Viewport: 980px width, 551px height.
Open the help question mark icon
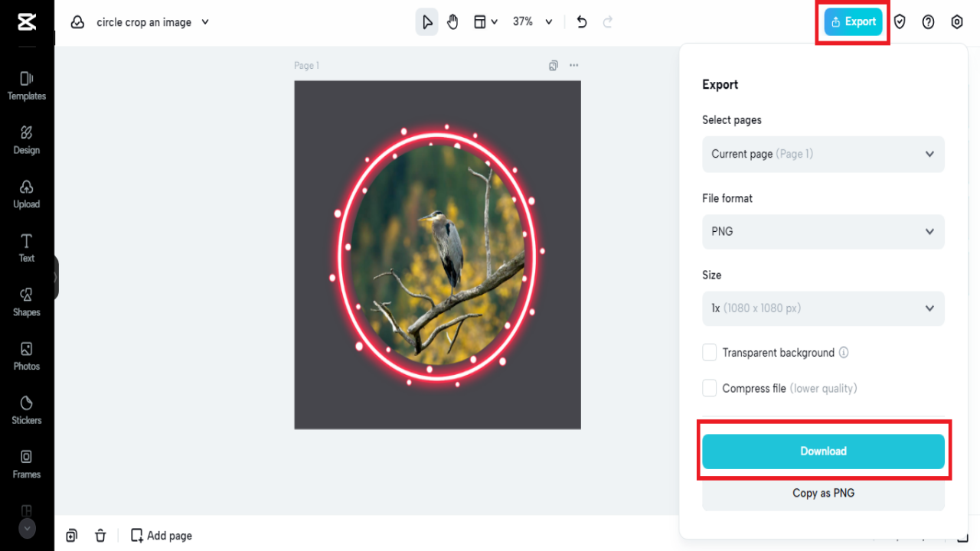click(928, 22)
